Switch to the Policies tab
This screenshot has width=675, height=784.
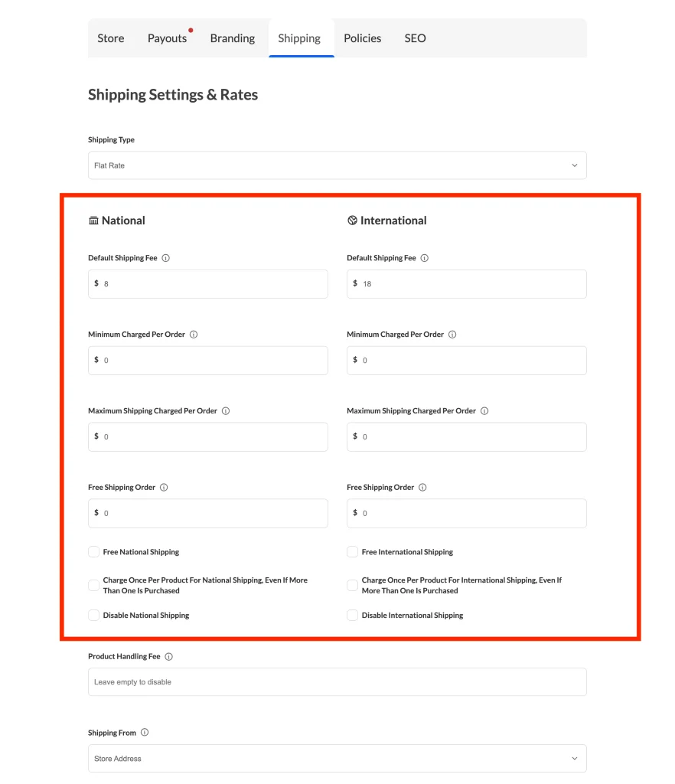362,38
